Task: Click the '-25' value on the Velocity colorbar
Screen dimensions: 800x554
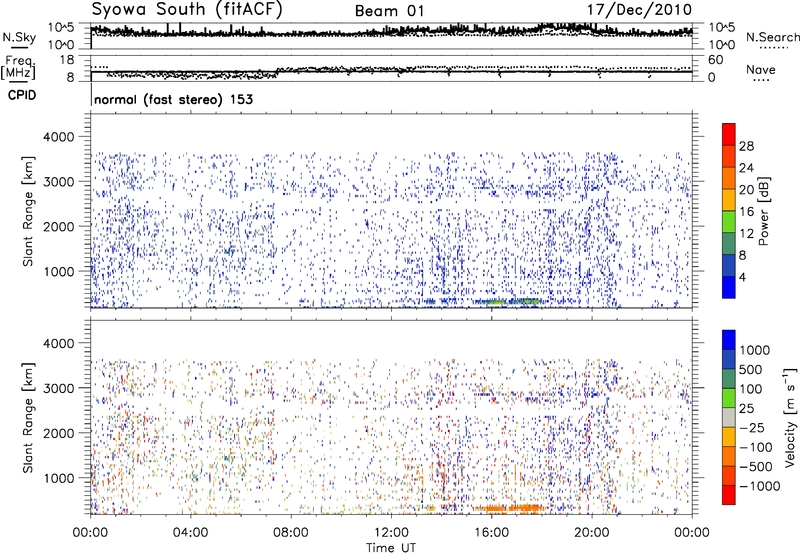Action: pos(752,427)
